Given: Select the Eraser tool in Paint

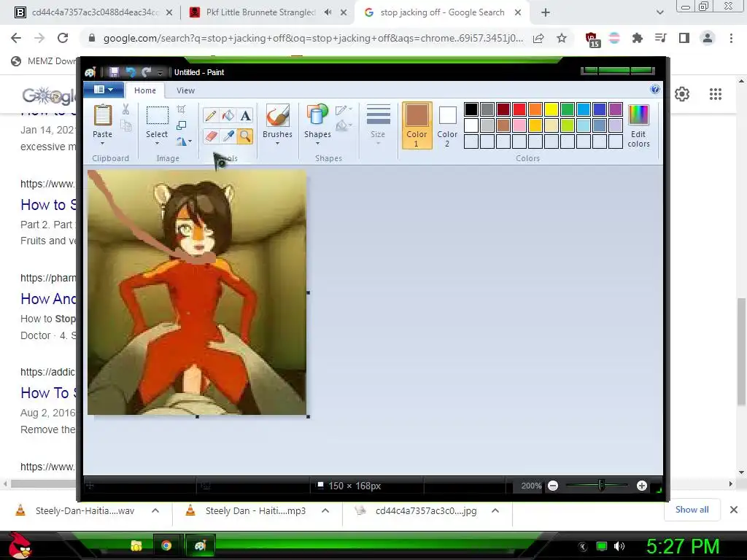Looking at the screenshot, I should click(x=211, y=136).
